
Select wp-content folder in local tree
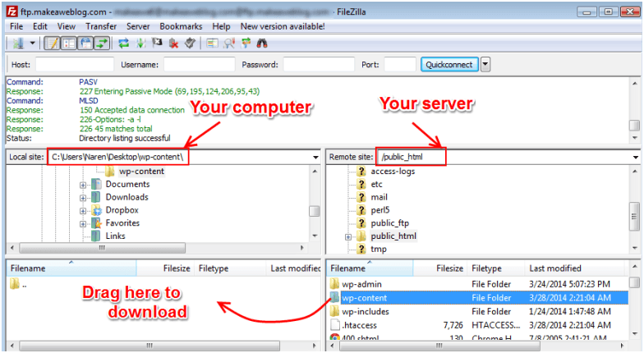(141, 171)
